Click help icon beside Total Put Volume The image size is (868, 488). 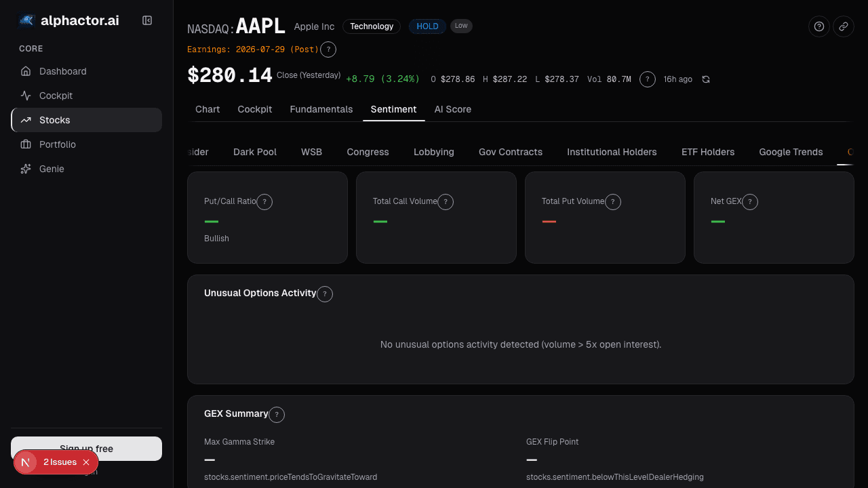613,202
